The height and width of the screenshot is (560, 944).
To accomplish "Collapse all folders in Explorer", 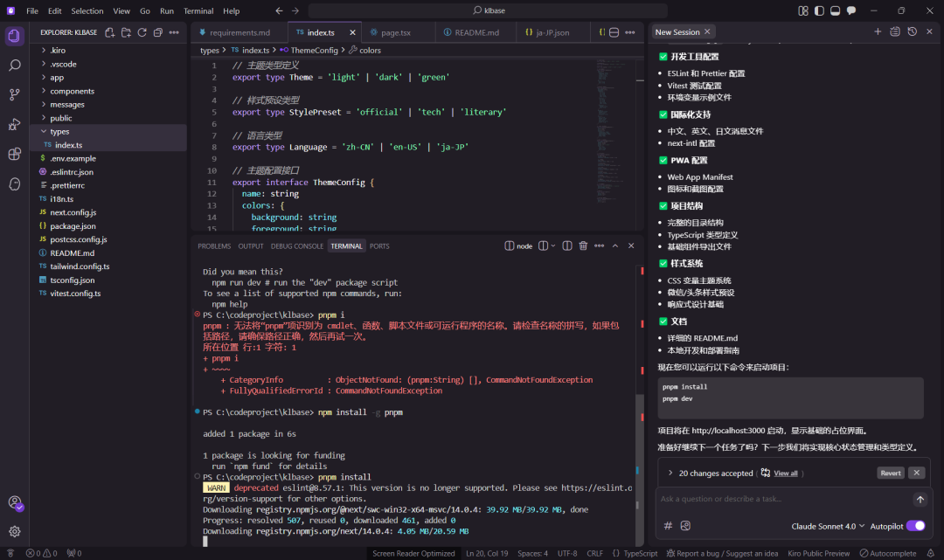I will pos(157,31).
